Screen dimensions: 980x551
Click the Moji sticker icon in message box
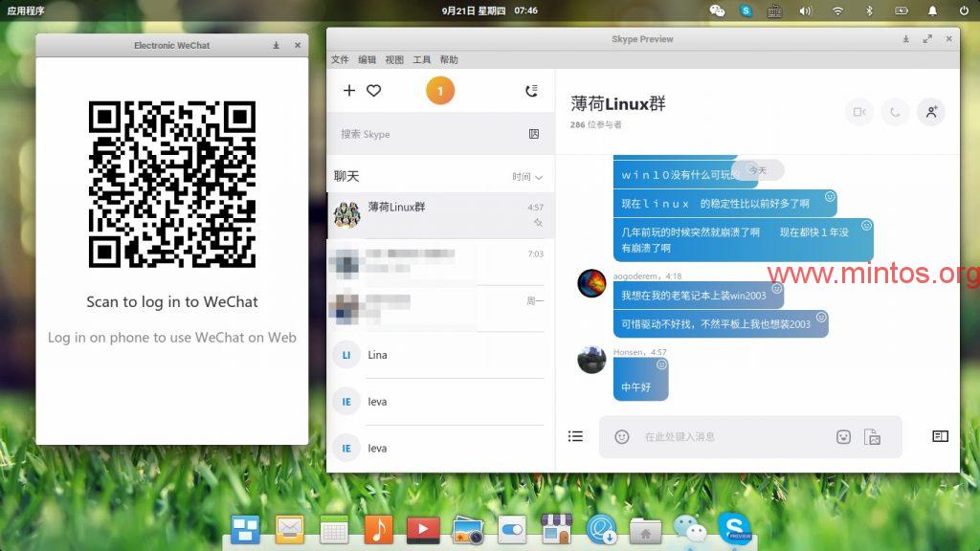[843, 436]
